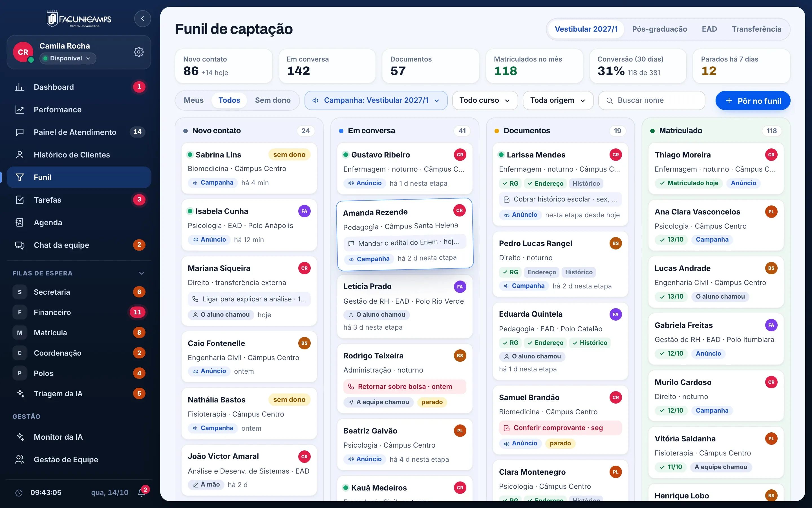Click the Pôr no funil button
Screen dimensions: 812x508
click(x=753, y=101)
